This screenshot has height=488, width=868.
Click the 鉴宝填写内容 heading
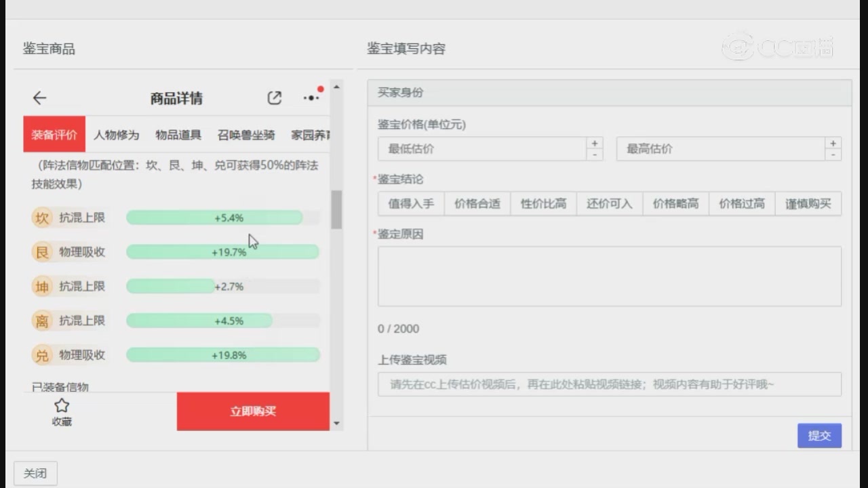point(406,49)
